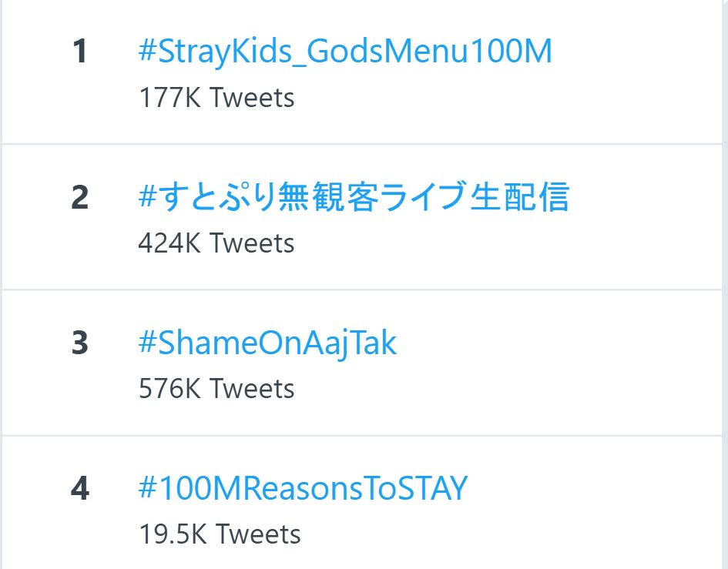Click empty space right of 576K Tweets

click(506, 389)
